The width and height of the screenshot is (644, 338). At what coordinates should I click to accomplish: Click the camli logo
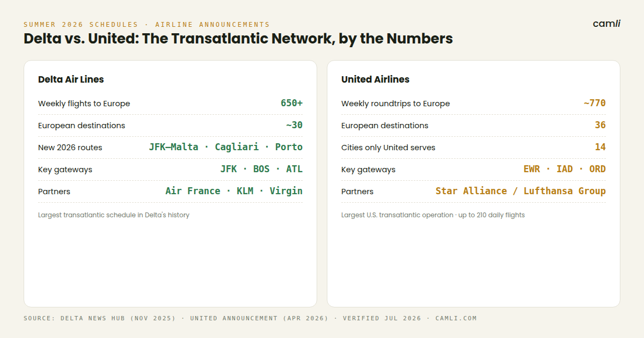coord(606,24)
